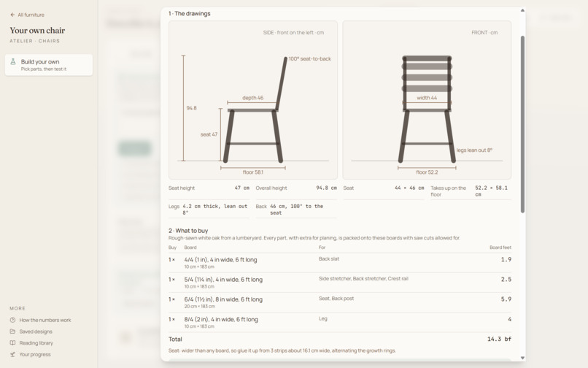Click the 'depth 46' dimension label
588x368 pixels.
coord(252,98)
